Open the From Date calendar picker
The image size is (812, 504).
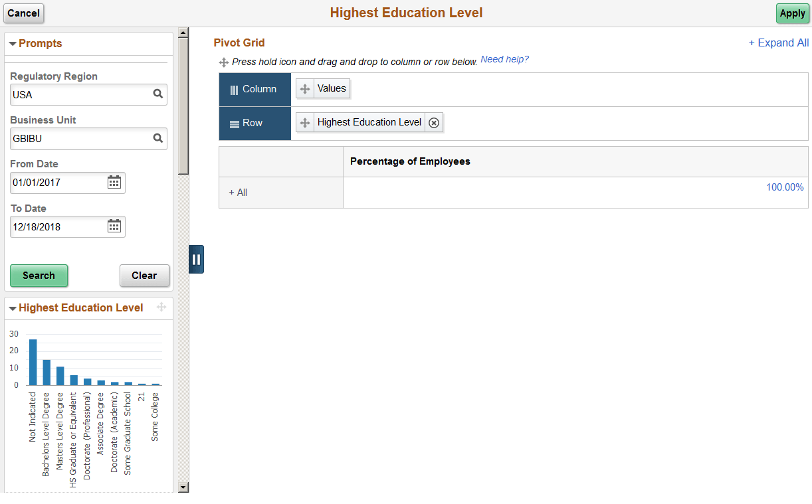pyautogui.click(x=114, y=182)
